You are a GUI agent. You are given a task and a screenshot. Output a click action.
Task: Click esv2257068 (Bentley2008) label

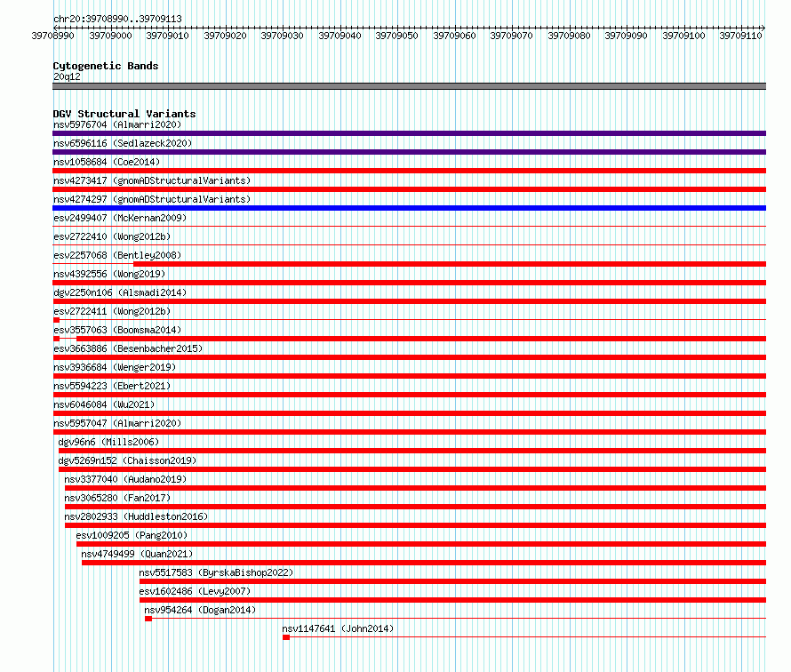coord(117,255)
